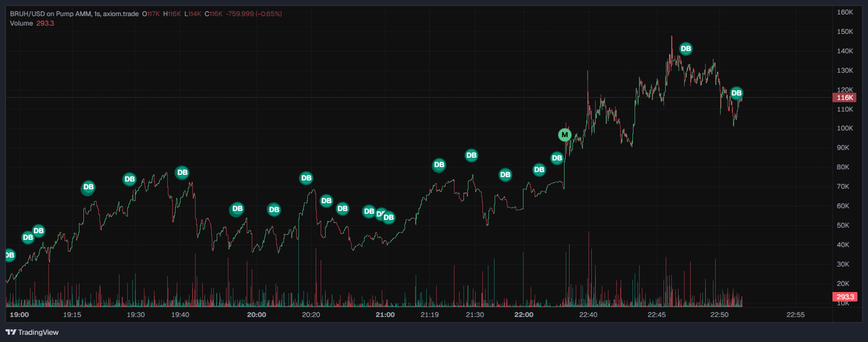This screenshot has height=342, width=868.
Task: Click the DB marker beside the 116K price line
Action: 736,93
